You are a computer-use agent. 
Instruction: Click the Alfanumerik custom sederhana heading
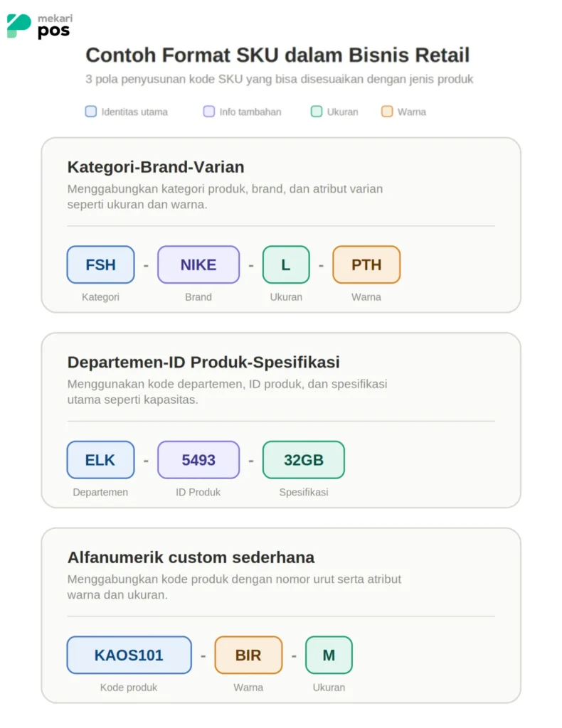pos(191,557)
